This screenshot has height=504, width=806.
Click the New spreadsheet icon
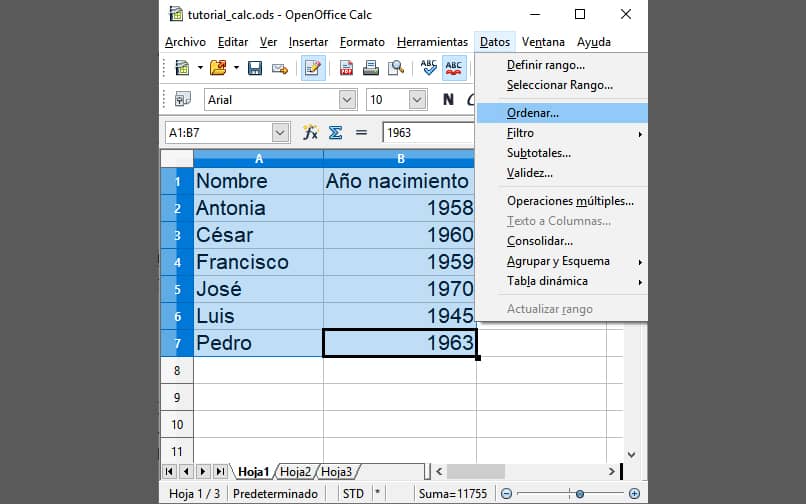tap(182, 68)
